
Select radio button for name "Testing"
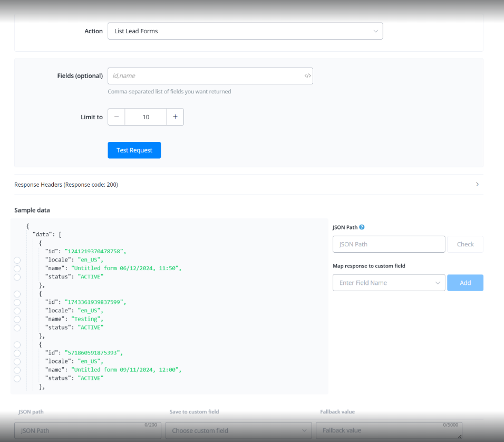pos(17,319)
